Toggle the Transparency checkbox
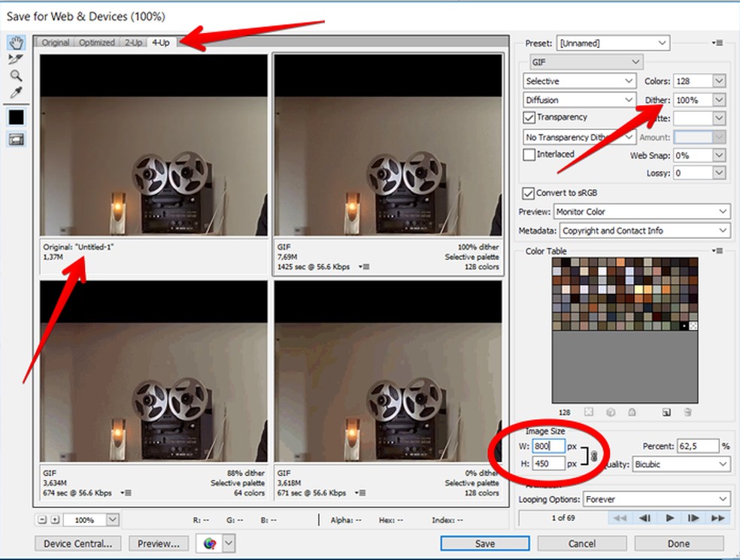740x560 pixels. tap(529, 117)
